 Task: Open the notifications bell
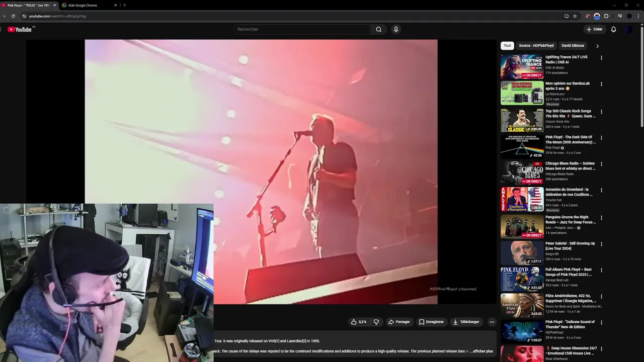tap(613, 29)
